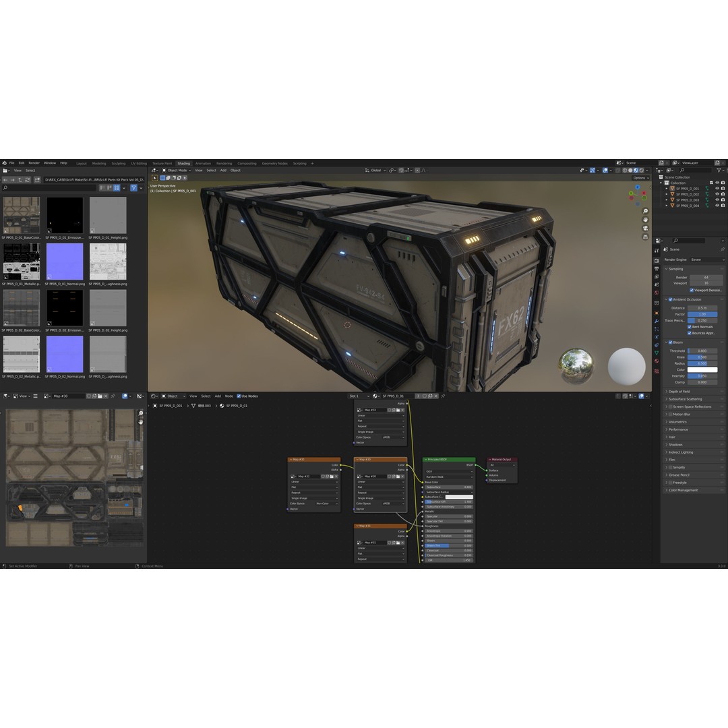Screen dimensions: 728x728
Task: Switch to the Geometry Nodes workspace tab
Action: pos(275,163)
